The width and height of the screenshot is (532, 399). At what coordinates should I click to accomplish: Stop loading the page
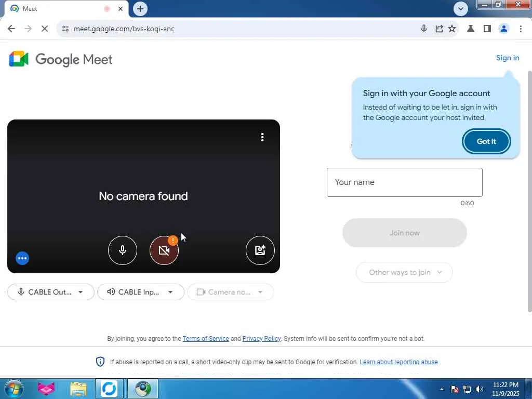pyautogui.click(x=45, y=29)
